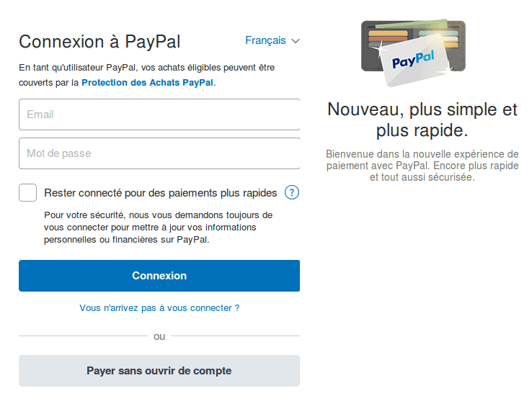The image size is (532, 396).
Task: Click the help question mark icon
Action: 292,192
